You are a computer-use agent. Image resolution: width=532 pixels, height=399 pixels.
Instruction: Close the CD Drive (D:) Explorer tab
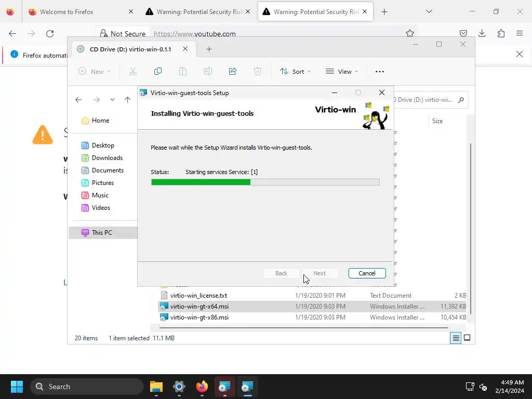[x=185, y=49]
